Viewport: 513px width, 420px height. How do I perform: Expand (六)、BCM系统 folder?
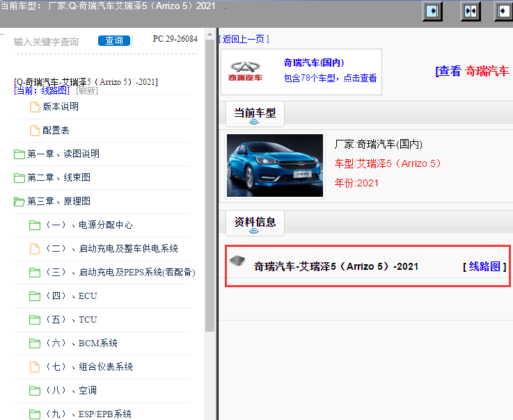81,343
